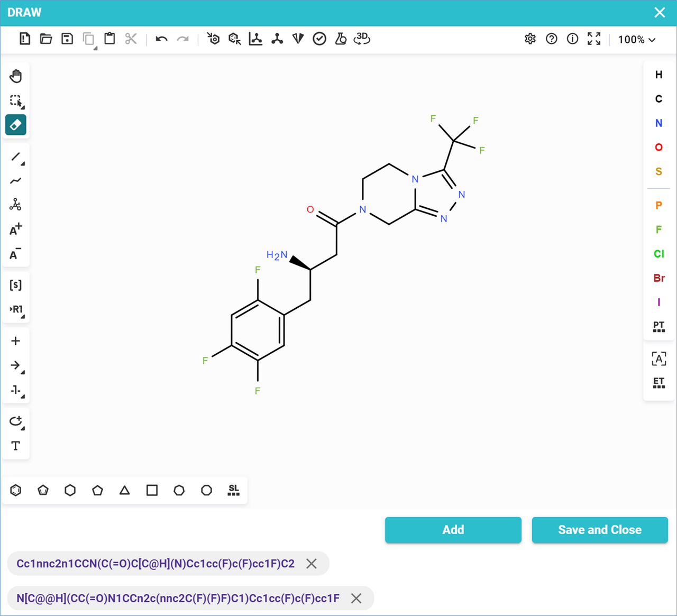The height and width of the screenshot is (616, 677).
Task: Open the 3D viewer icon
Action: click(x=362, y=39)
